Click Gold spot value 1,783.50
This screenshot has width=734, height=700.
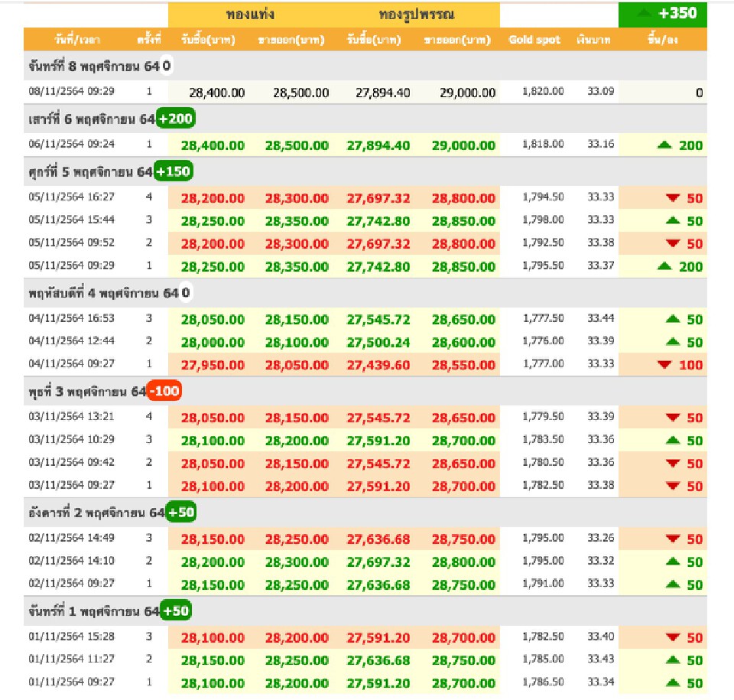point(543,439)
